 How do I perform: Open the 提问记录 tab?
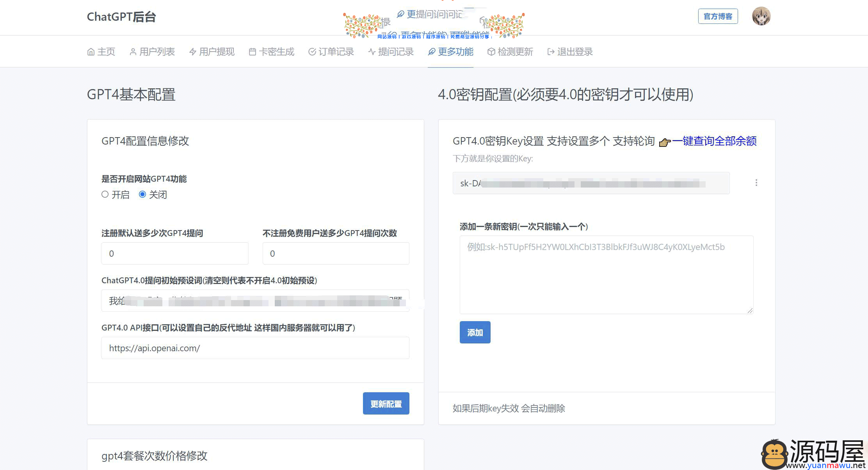[391, 52]
